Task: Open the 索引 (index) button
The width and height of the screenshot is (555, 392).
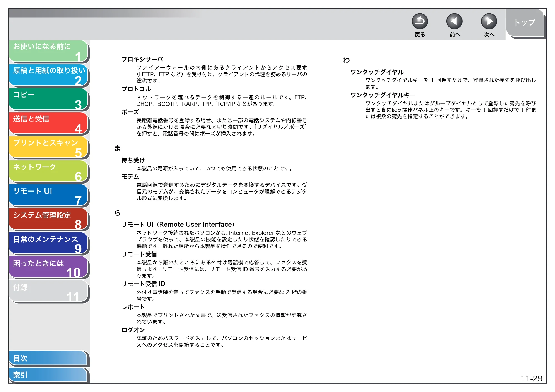Action: coord(49,375)
